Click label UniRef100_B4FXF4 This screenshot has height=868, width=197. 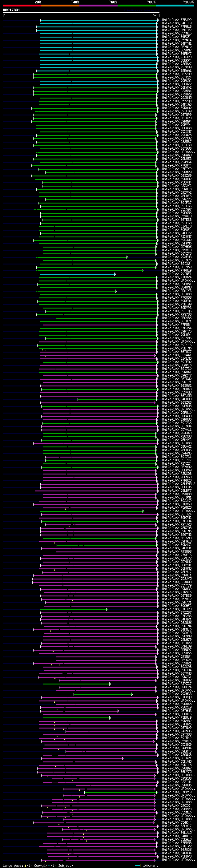click(x=177, y=37)
